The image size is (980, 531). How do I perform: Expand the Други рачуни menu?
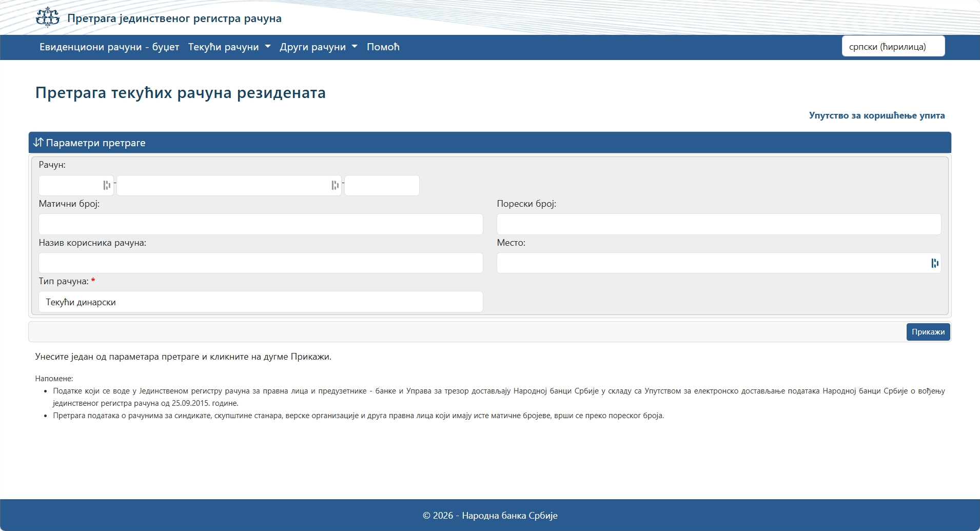click(318, 47)
